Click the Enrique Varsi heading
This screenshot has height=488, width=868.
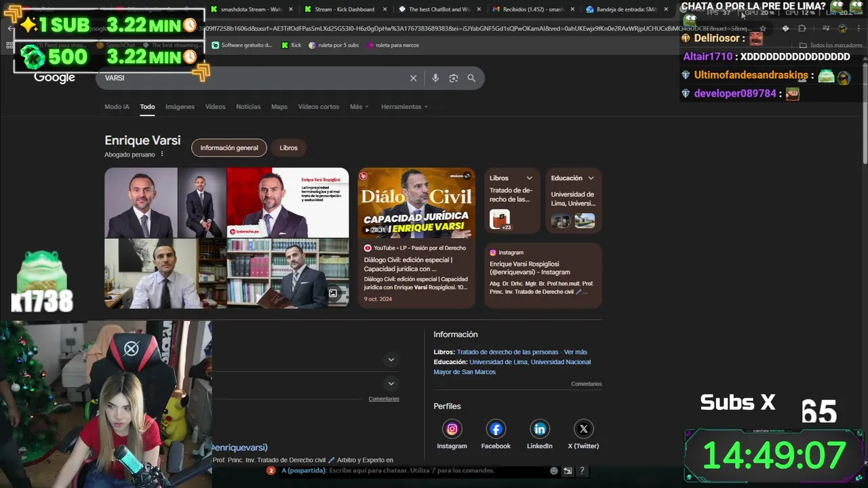(142, 140)
